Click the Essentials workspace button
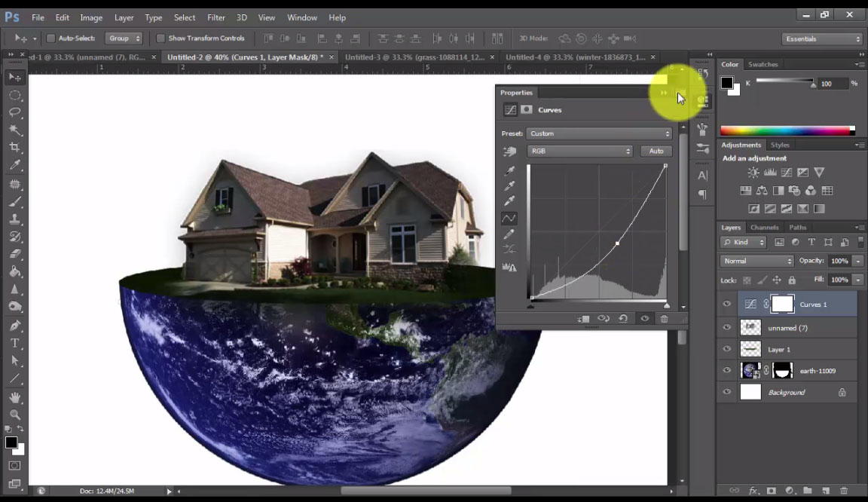 pos(821,38)
